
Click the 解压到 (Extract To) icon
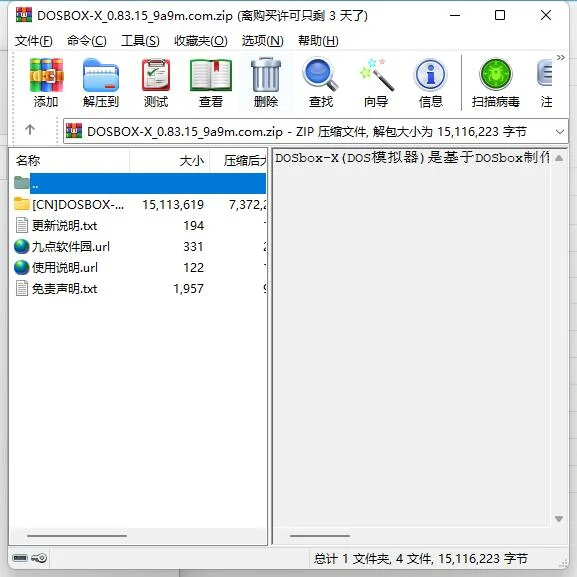pyautogui.click(x=101, y=82)
